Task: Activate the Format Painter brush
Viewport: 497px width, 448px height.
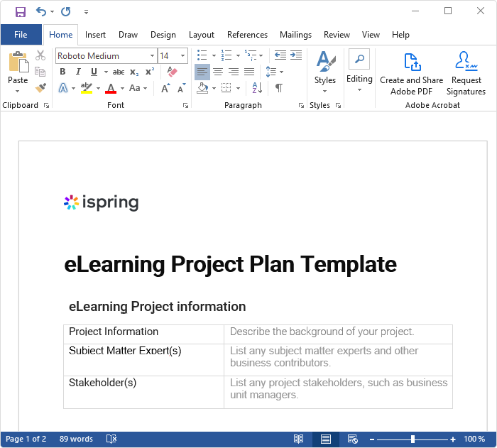Action: tap(40, 88)
